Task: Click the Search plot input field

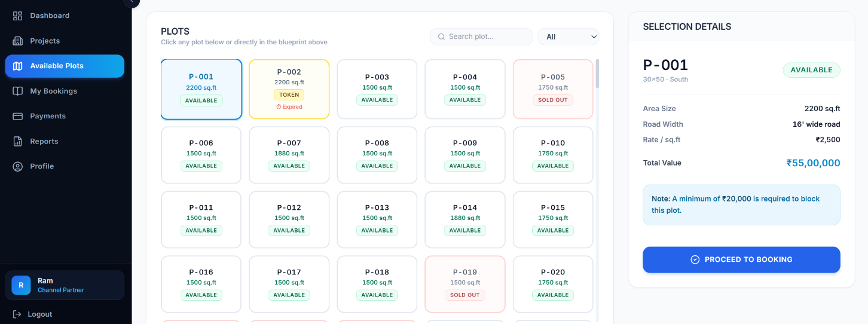Action: point(481,36)
